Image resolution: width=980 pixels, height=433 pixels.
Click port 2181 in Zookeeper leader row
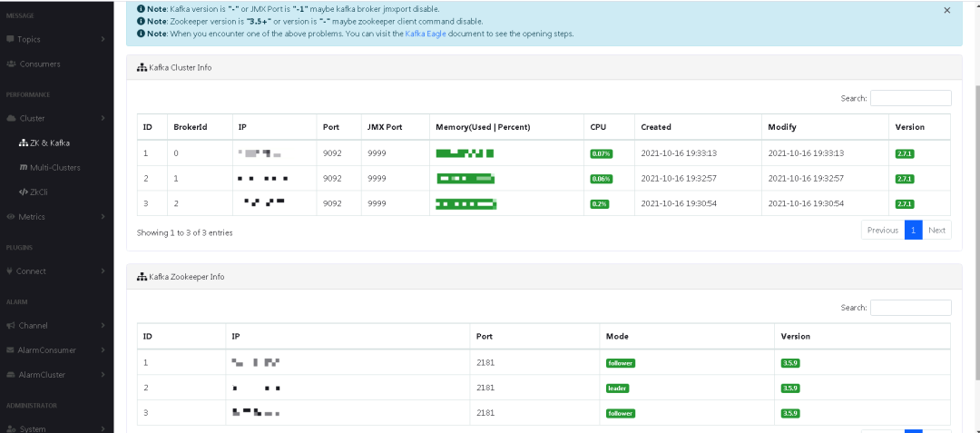tap(485, 388)
